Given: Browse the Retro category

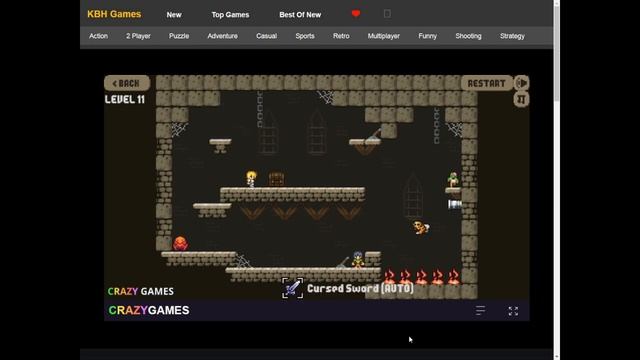Looking at the screenshot, I should (x=341, y=36).
